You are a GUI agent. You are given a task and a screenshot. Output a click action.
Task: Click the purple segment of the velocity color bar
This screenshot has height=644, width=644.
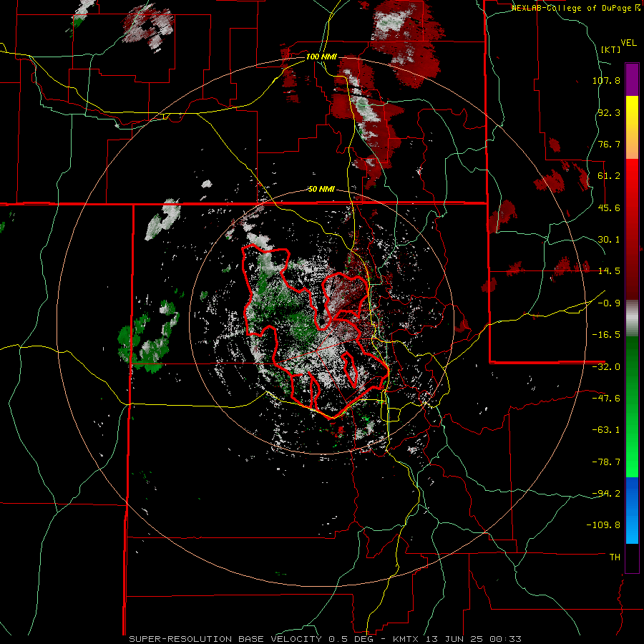[632, 80]
